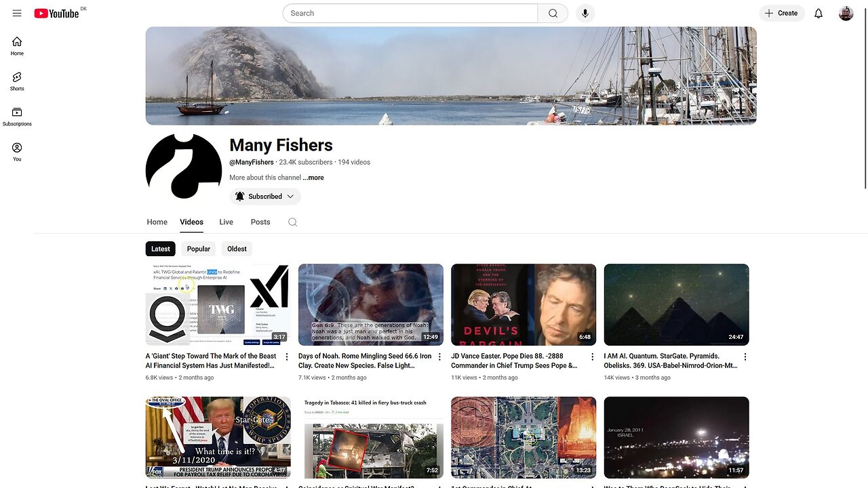The width and height of the screenshot is (868, 488).
Task: Click the channel banner image
Action: tap(451, 76)
